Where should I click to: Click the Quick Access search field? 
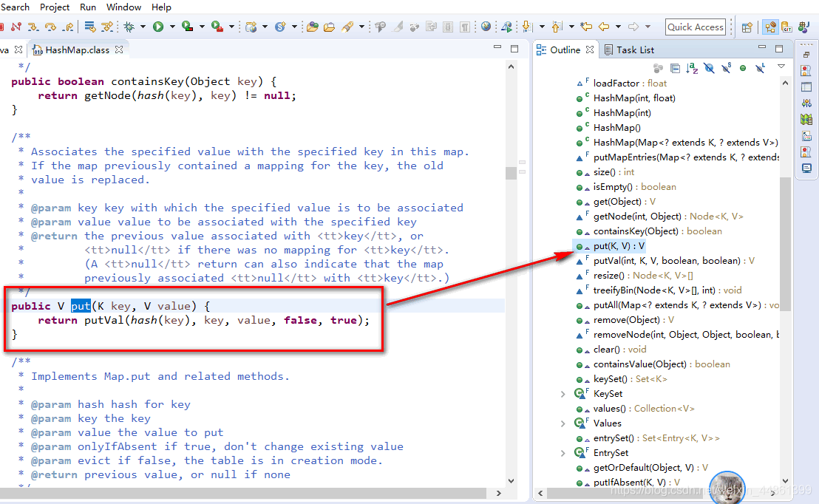click(x=696, y=27)
